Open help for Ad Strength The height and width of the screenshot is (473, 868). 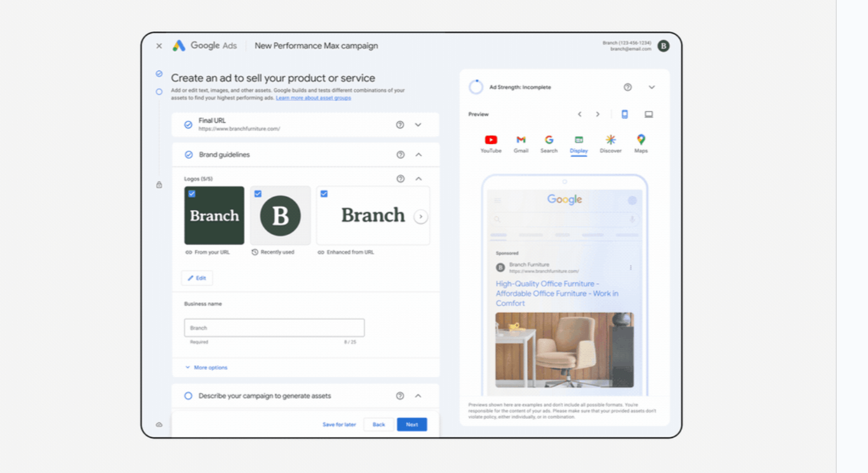(x=627, y=87)
